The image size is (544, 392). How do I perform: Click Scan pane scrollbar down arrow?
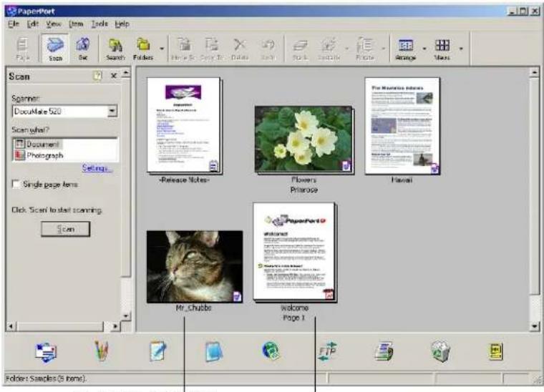126,315
